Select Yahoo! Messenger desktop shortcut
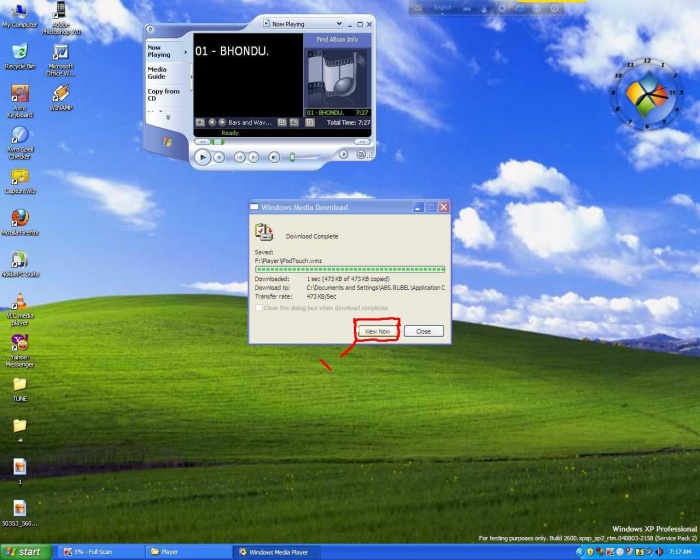The width and height of the screenshot is (700, 560). [x=20, y=351]
